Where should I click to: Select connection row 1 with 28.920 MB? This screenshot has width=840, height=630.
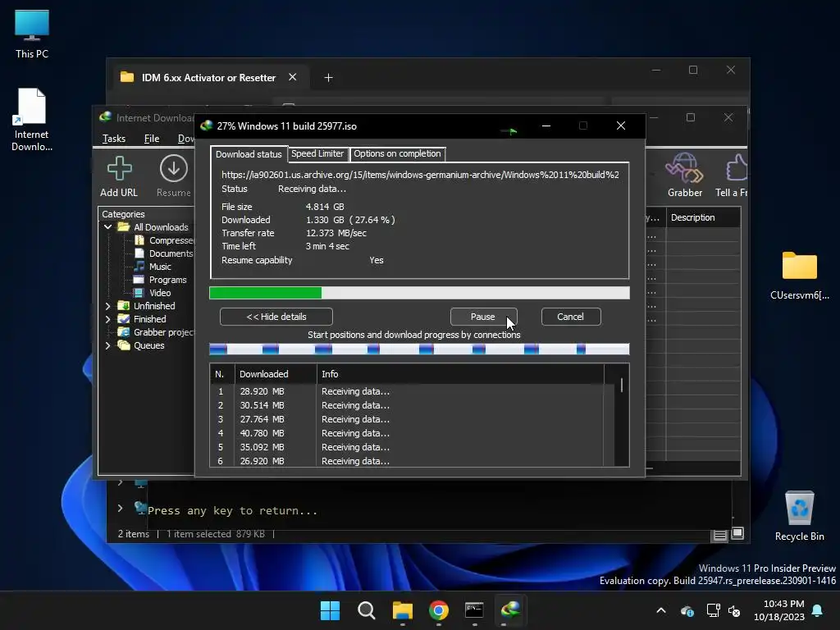point(407,391)
